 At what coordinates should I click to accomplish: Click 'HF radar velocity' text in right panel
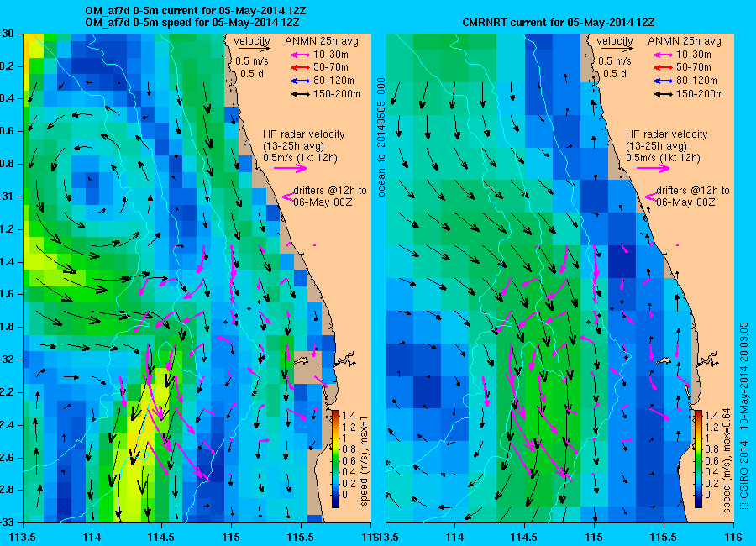point(667,134)
